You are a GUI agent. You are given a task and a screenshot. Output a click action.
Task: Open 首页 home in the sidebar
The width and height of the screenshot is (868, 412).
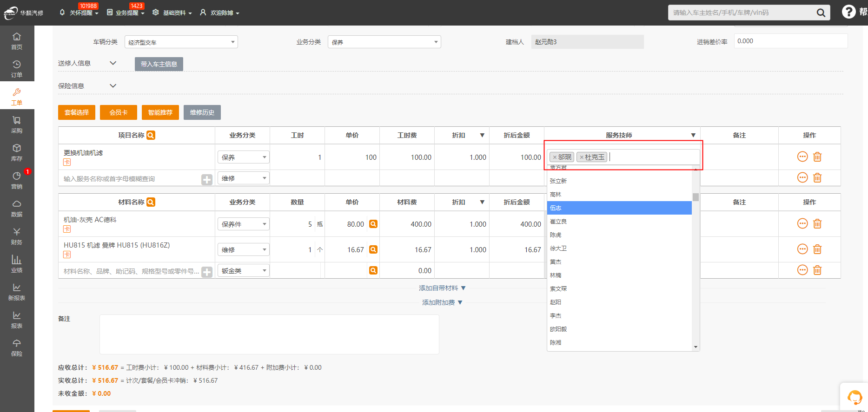17,41
